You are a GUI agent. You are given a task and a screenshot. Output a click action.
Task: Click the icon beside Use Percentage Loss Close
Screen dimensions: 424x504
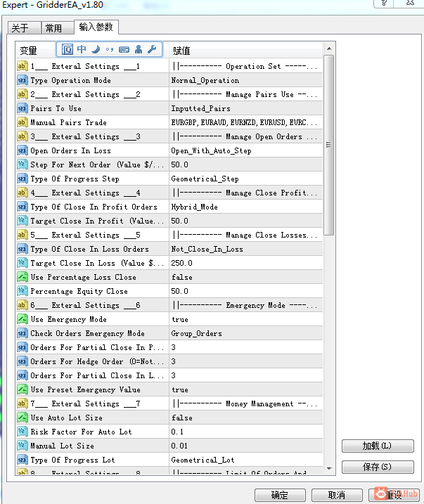[23, 277]
